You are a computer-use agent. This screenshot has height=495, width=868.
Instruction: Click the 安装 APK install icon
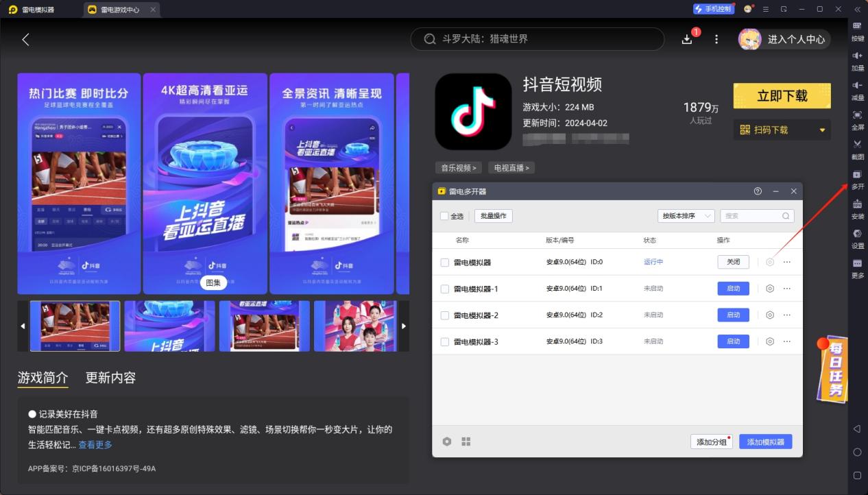click(857, 204)
